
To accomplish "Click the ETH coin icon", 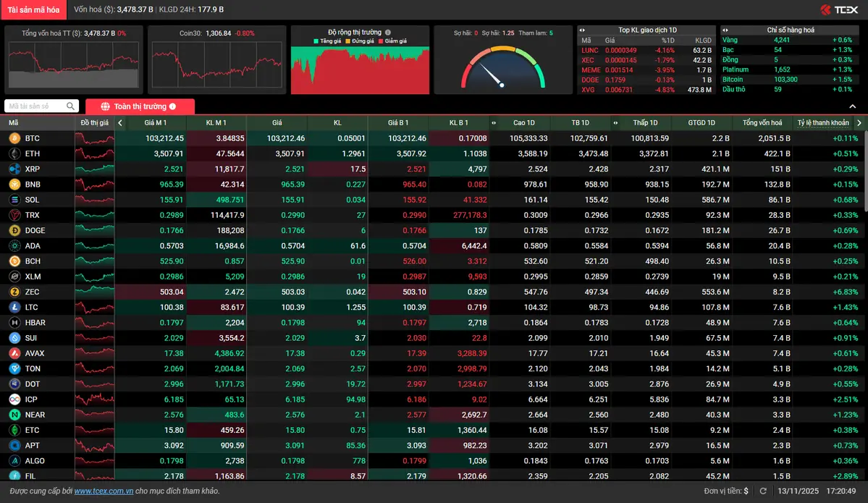I will 14,153.
